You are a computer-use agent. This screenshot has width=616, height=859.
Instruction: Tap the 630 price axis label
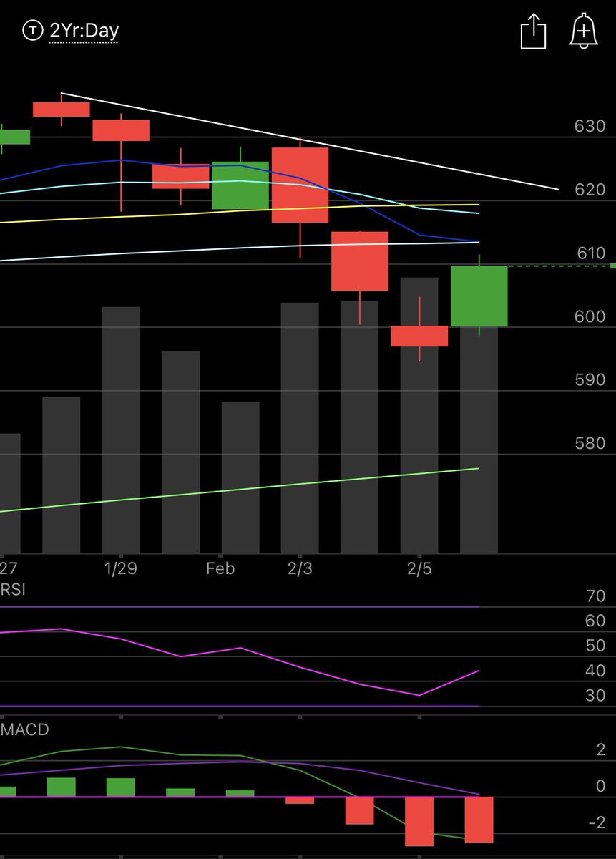[x=590, y=127]
